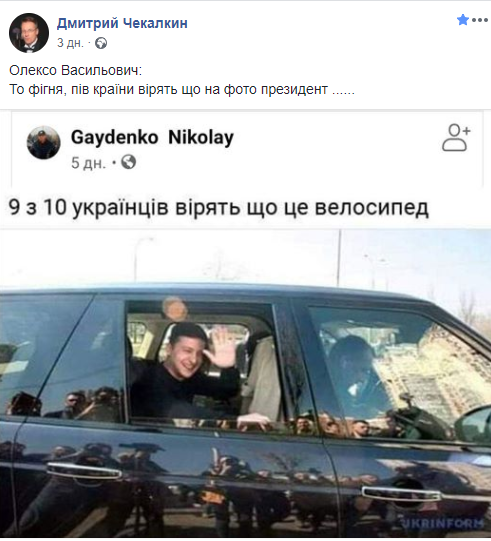
Task: Click the rear car door handle in the photo
Action: tap(84, 471)
